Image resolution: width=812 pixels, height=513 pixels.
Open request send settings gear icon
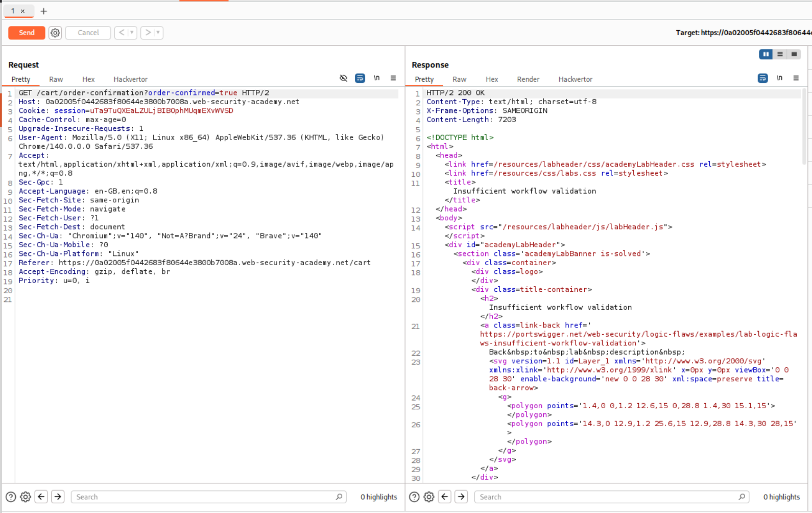(55, 33)
